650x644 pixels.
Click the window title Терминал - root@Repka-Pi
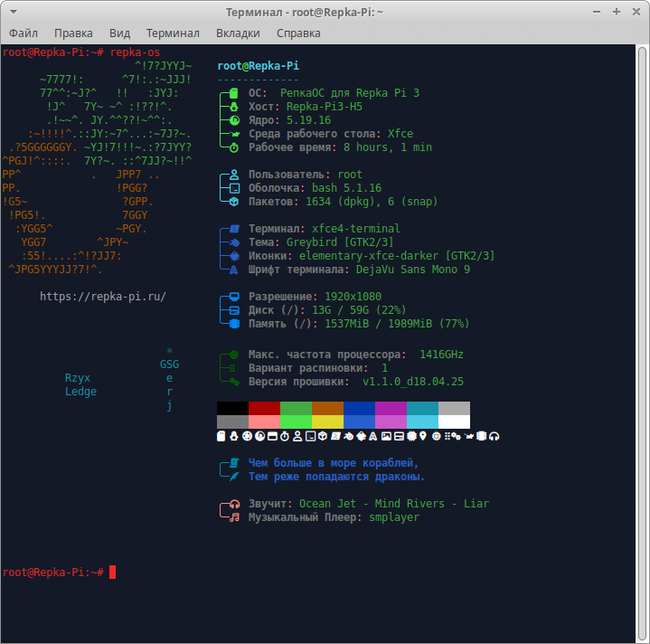(x=305, y=13)
